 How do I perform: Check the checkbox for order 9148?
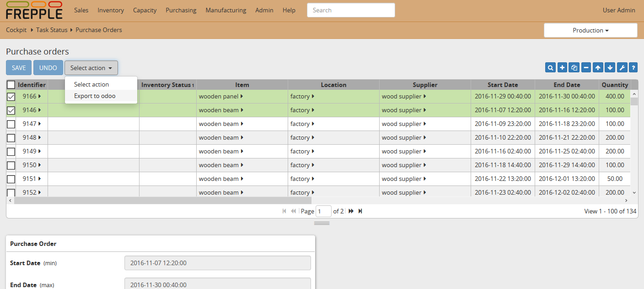coord(11,137)
